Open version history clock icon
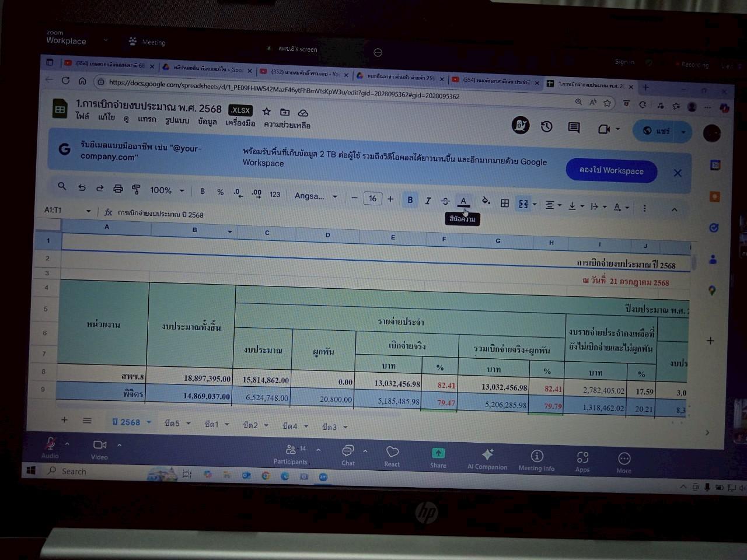This screenshot has width=747, height=560. point(546,127)
